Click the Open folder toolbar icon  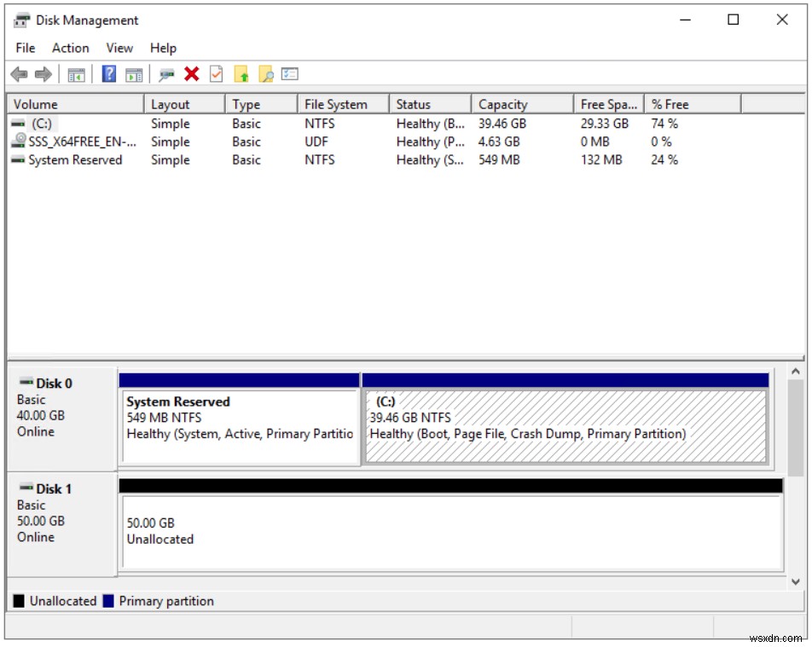coord(241,73)
